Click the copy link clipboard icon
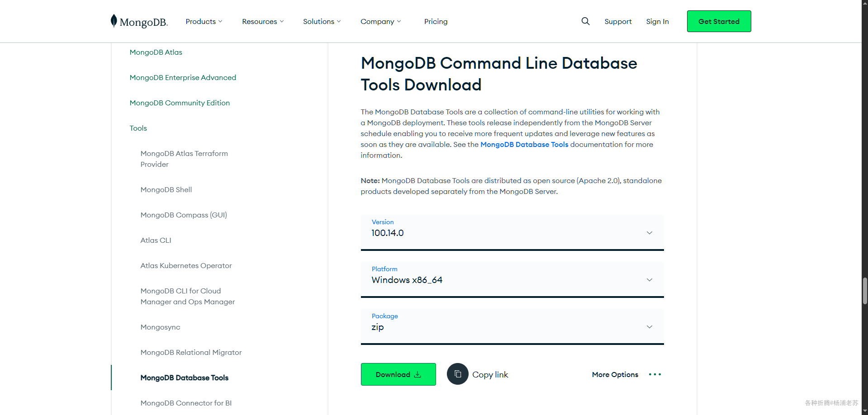The image size is (868, 415). tap(458, 374)
